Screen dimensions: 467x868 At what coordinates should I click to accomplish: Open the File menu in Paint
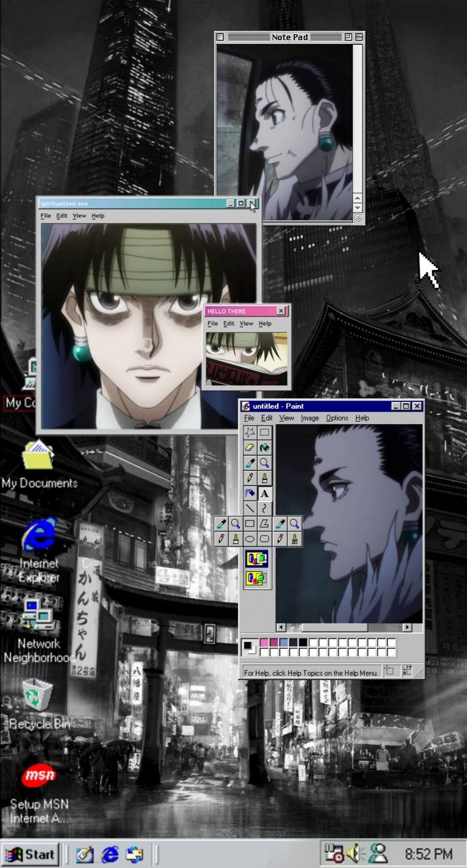click(x=249, y=418)
